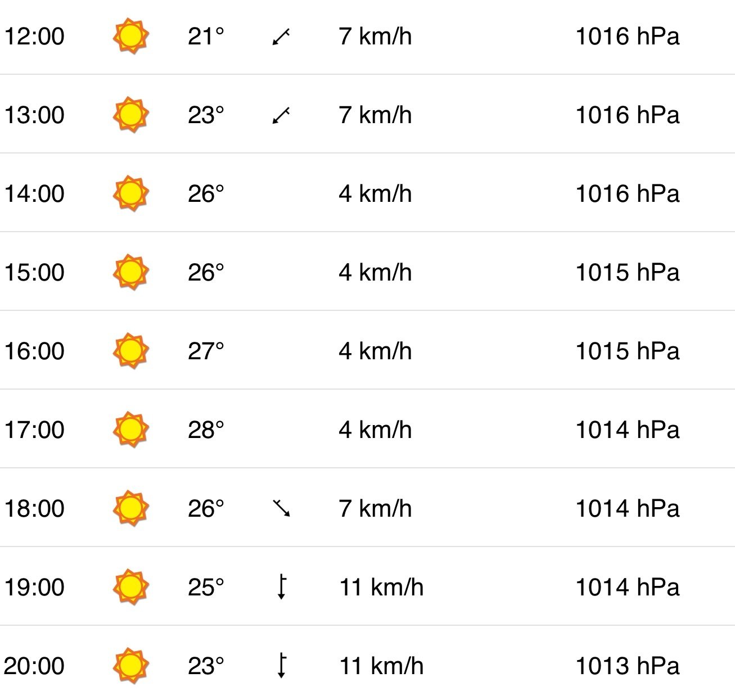Viewport: 735px width, 700px height.
Task: Tap the sun icon for 12:00
Action: [x=130, y=37]
